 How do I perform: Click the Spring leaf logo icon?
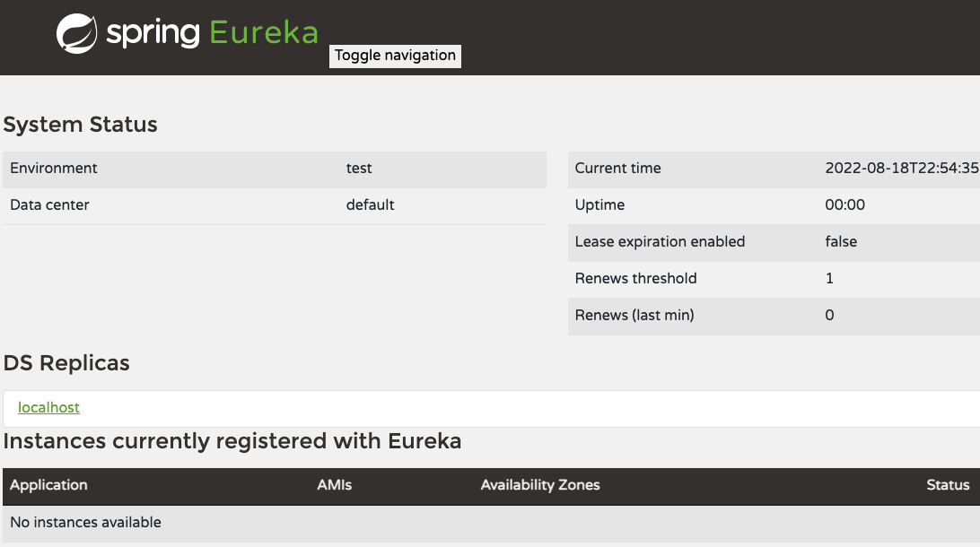[x=77, y=34]
